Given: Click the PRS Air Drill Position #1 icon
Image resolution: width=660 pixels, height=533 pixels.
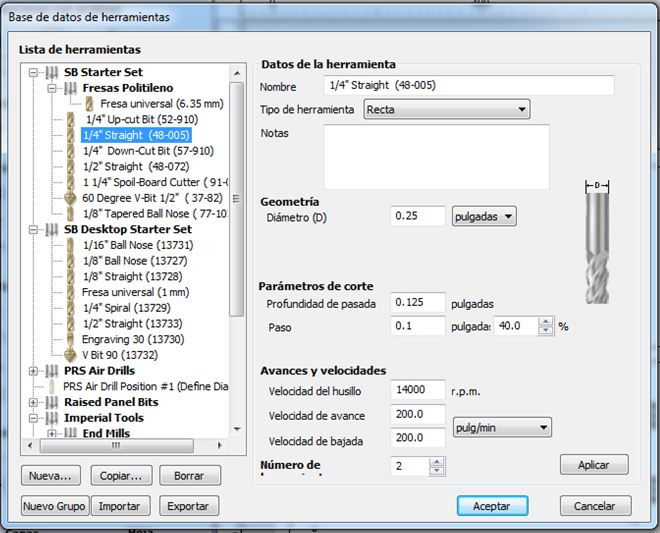Looking at the screenshot, I should [x=52, y=386].
